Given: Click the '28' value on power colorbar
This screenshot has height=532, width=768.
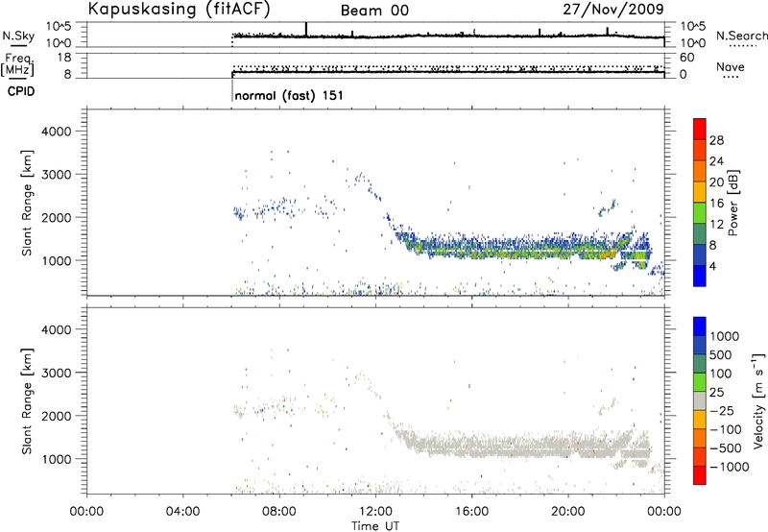Looking at the screenshot, I should 716,140.
